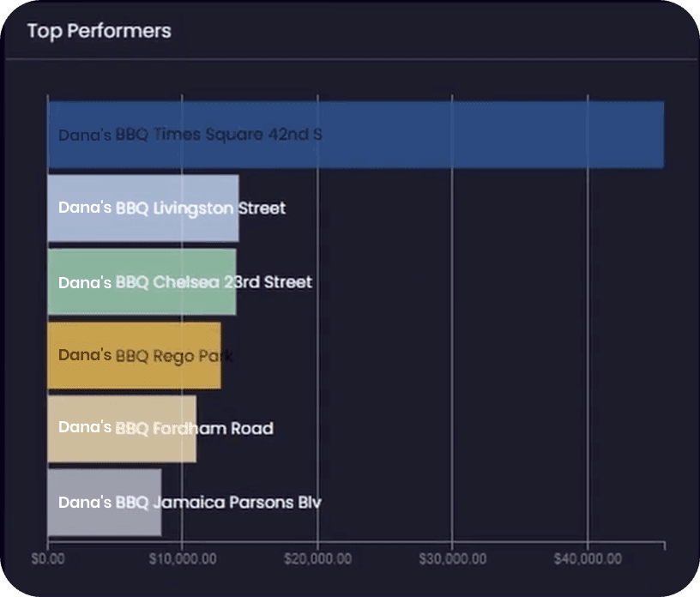This screenshot has height=597, width=700.
Task: Click the $20,000.00 axis label
Action: (318, 559)
